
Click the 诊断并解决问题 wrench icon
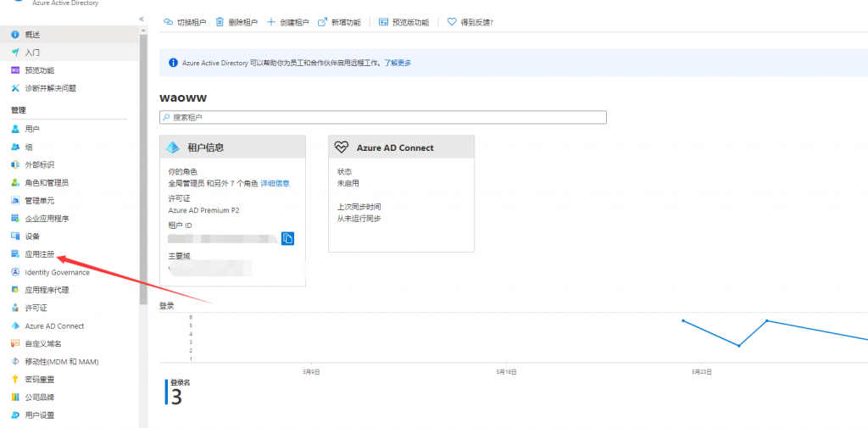pos(15,88)
